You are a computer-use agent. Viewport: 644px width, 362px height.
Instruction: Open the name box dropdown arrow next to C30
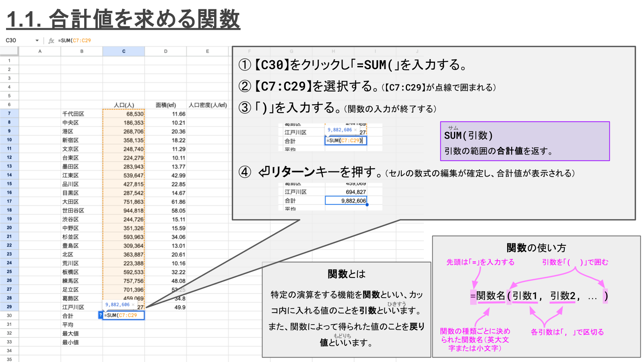click(37, 41)
